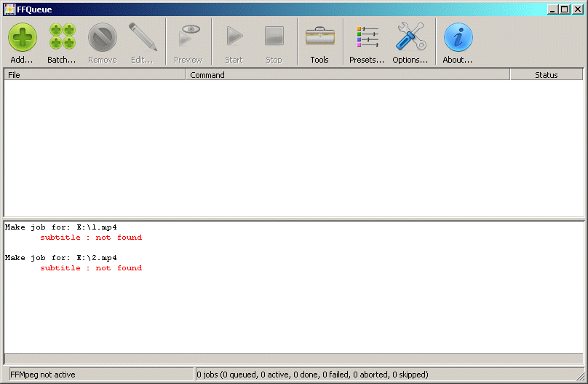Sort by the Status column header

point(547,75)
